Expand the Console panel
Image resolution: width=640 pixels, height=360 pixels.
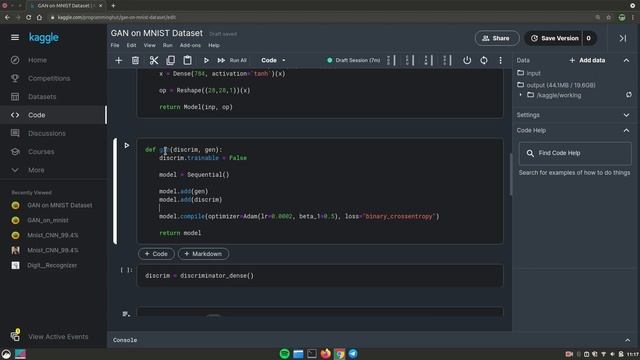tap(627, 340)
